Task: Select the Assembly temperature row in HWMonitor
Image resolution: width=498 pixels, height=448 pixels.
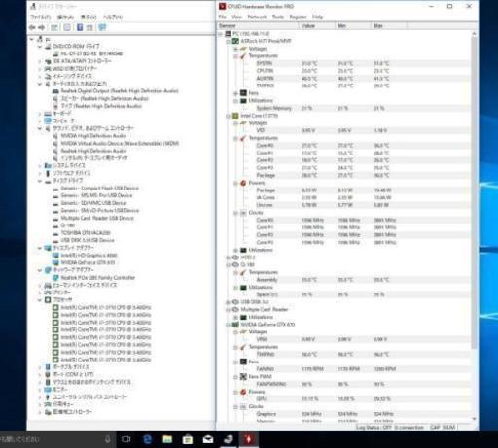Action: [x=343, y=280]
